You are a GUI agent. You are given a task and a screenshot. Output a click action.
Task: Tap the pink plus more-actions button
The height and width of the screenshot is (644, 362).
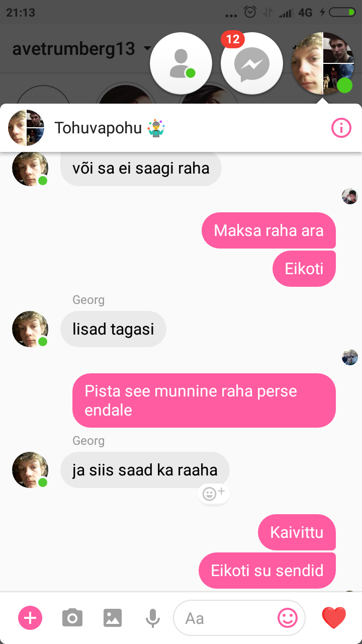click(30, 618)
